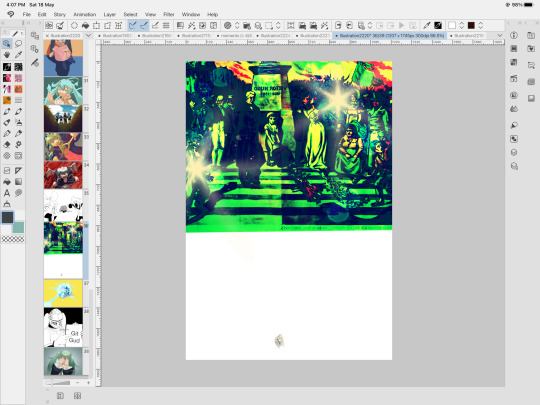Image resolution: width=540 pixels, height=405 pixels.
Task: Pick the teal sub color
Action: pyautogui.click(x=18, y=228)
